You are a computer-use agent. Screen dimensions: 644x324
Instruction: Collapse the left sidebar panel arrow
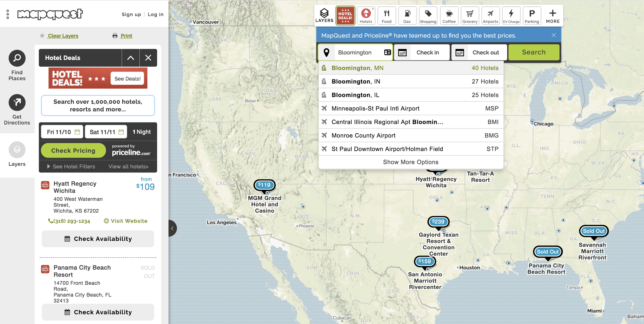click(172, 228)
